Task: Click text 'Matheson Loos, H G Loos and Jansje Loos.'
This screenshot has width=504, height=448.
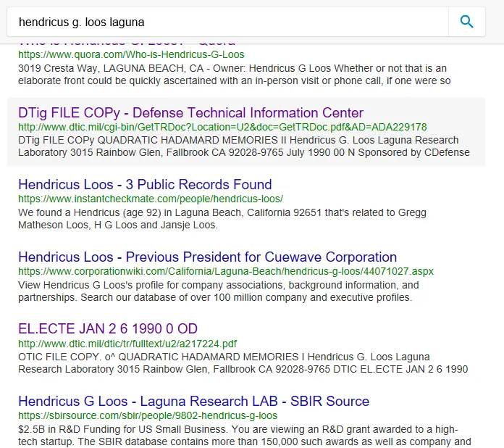Action: [118, 225]
